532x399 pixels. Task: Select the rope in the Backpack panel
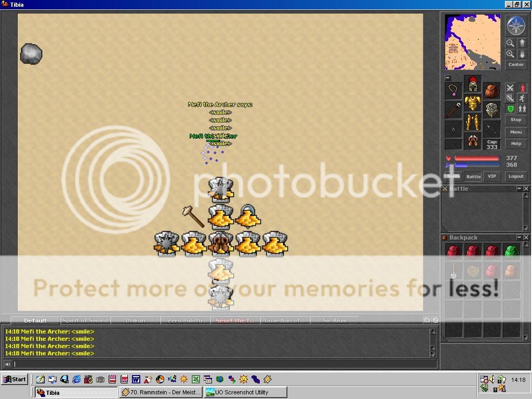coord(473,271)
